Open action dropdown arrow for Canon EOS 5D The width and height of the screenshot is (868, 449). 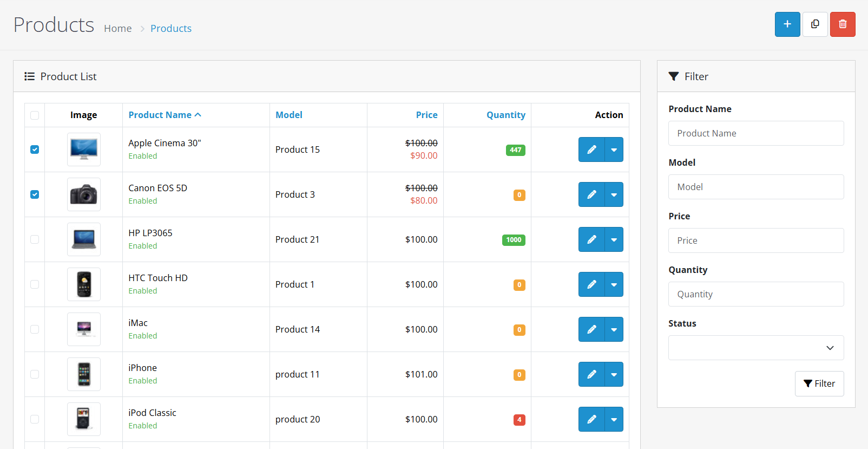point(614,194)
